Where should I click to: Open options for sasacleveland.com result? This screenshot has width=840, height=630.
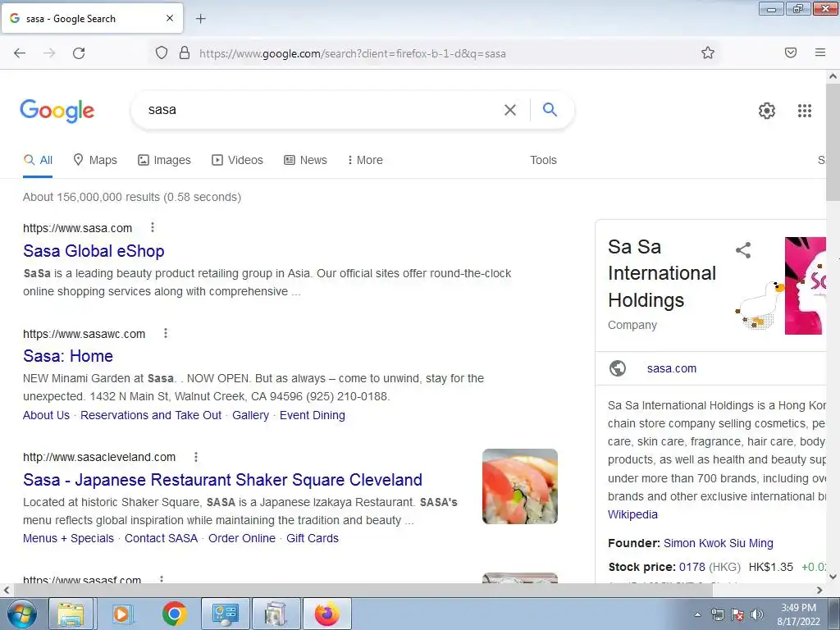(x=196, y=456)
